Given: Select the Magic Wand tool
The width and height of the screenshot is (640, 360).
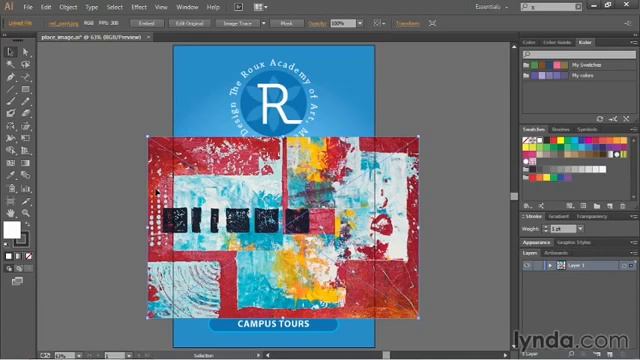Looking at the screenshot, I should [x=11, y=64].
